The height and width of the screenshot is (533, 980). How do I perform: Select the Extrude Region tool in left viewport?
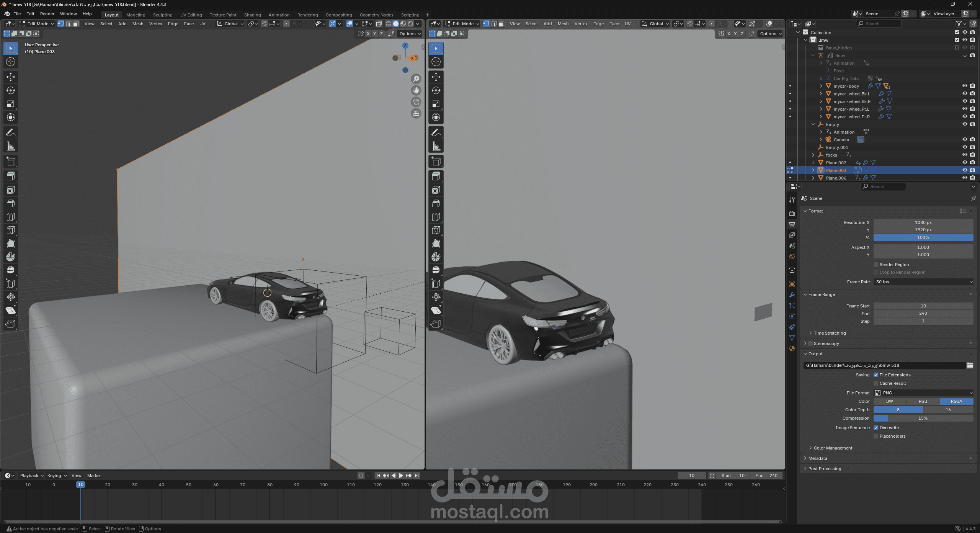pyautogui.click(x=11, y=176)
